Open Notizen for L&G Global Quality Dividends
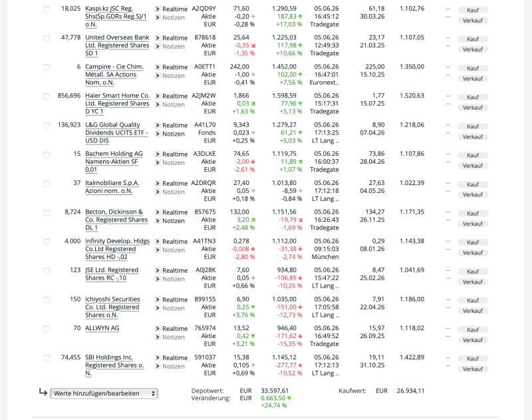This screenshot has height=420, width=532. [174, 134]
